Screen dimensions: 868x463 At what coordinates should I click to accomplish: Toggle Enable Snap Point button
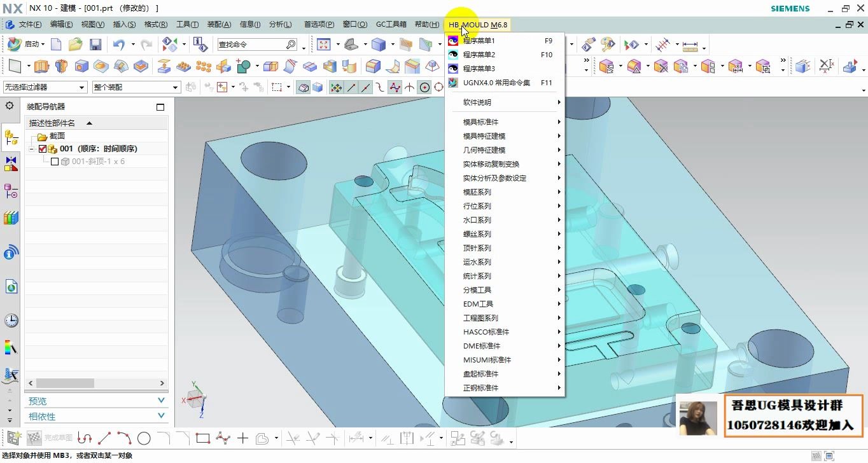coord(336,87)
